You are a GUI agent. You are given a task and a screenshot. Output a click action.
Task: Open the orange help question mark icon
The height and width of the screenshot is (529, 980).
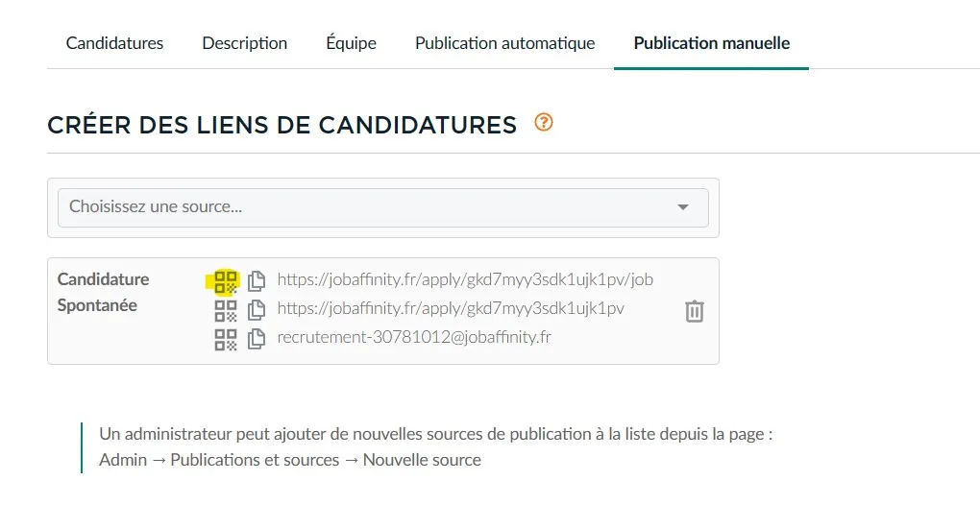(x=544, y=122)
